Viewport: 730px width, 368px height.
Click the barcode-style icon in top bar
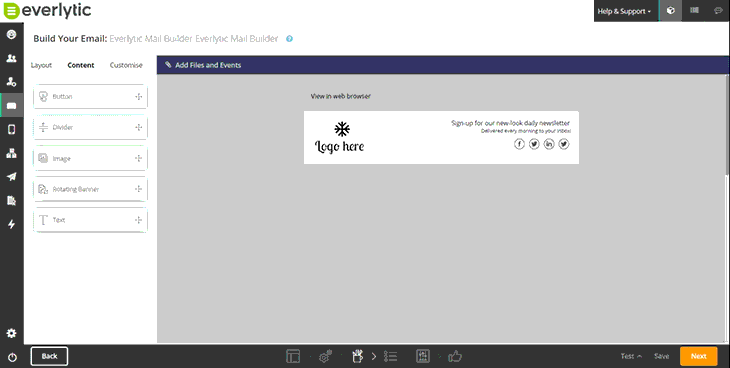694,11
